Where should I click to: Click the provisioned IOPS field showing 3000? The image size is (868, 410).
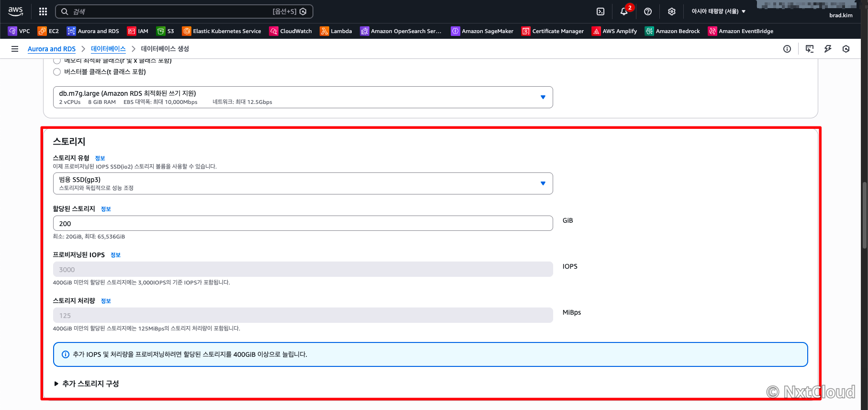[x=303, y=269]
